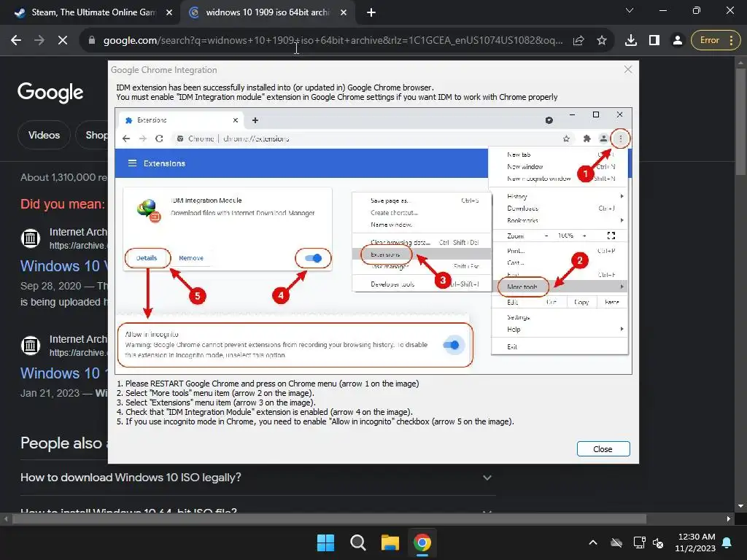
Task: Bookmark this page with the star icon
Action: tap(602, 41)
